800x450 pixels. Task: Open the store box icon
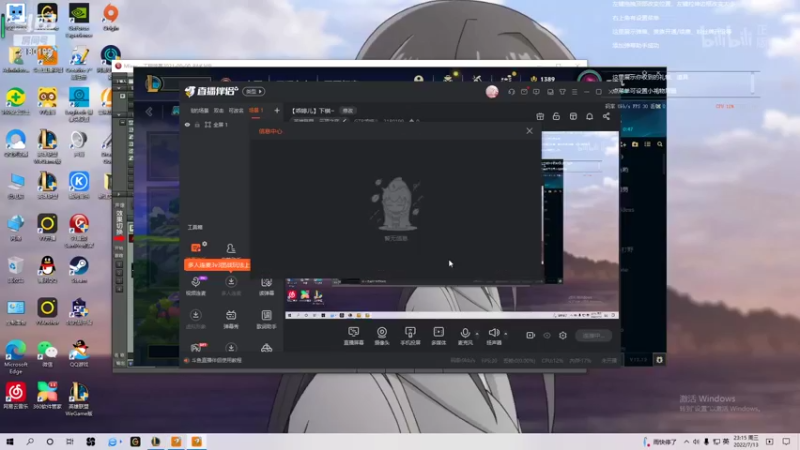(573, 116)
